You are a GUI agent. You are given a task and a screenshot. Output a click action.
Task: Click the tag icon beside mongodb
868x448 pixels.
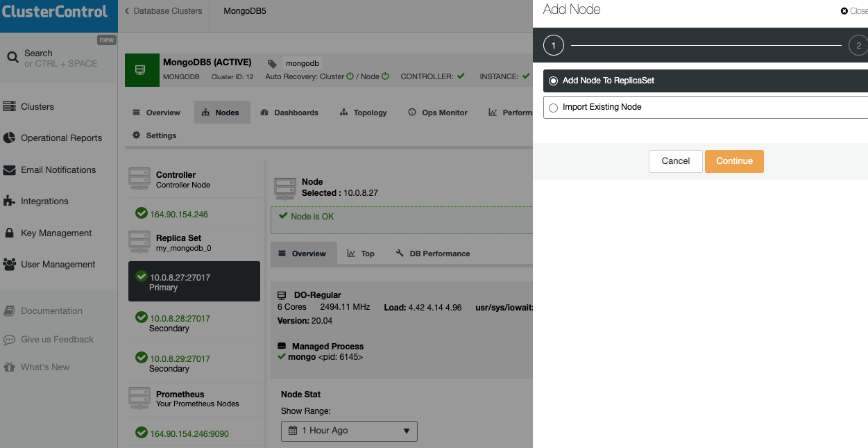pyautogui.click(x=272, y=63)
